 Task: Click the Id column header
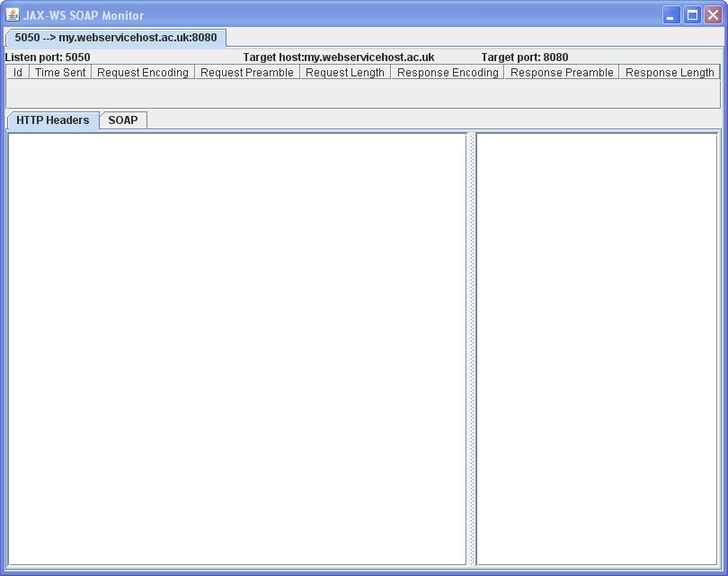tap(18, 73)
